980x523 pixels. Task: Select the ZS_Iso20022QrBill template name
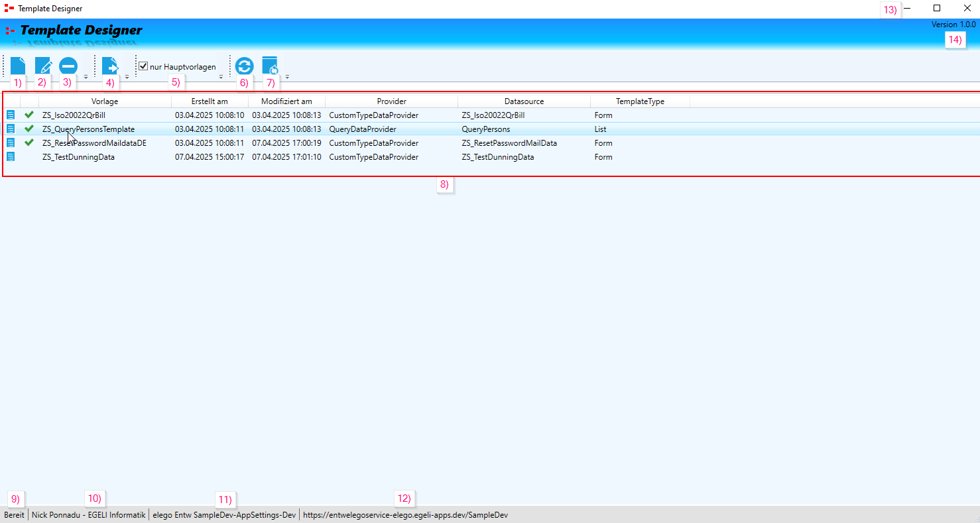74,115
